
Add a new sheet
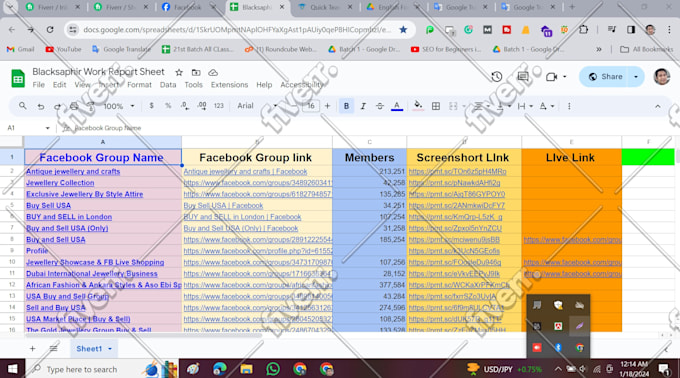[33, 349]
